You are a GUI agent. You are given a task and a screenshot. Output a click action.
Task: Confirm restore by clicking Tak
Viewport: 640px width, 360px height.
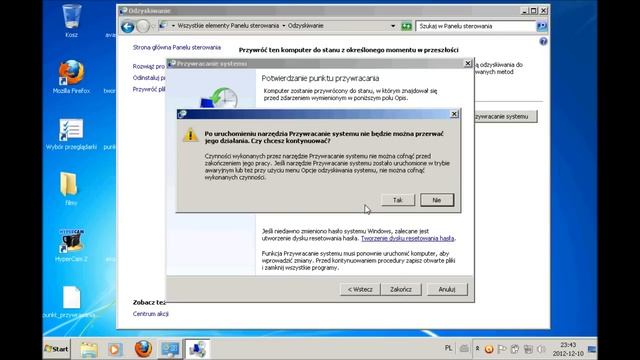pos(398,200)
